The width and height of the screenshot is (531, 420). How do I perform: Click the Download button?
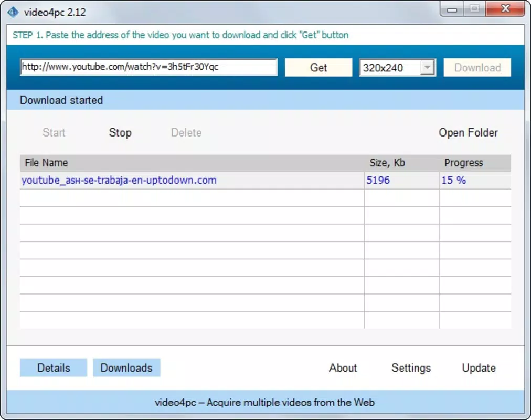coord(477,67)
